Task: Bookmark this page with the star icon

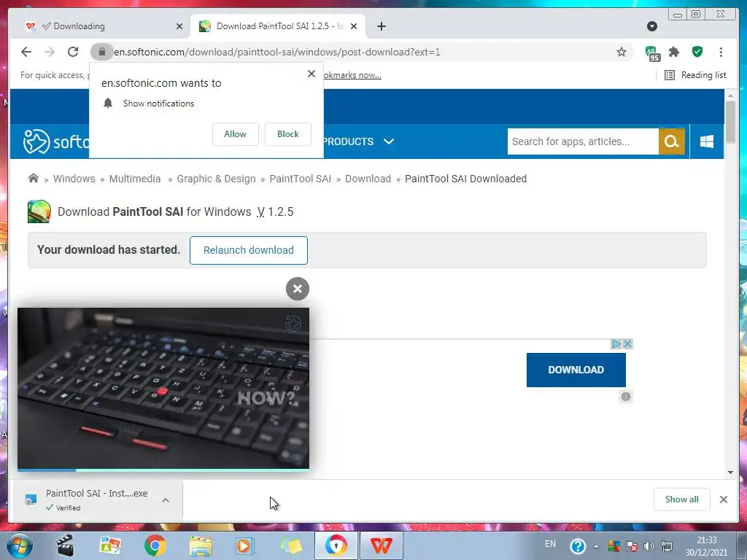Action: coord(622,52)
